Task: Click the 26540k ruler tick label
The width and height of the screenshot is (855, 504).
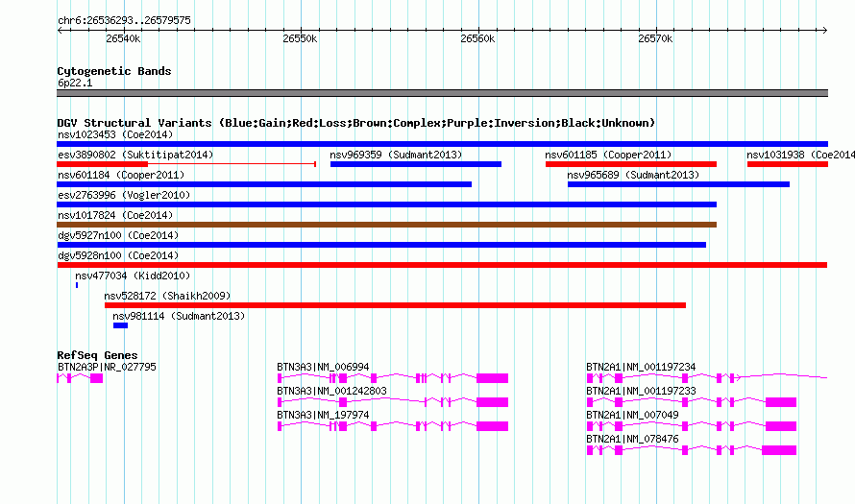Action: pos(123,38)
